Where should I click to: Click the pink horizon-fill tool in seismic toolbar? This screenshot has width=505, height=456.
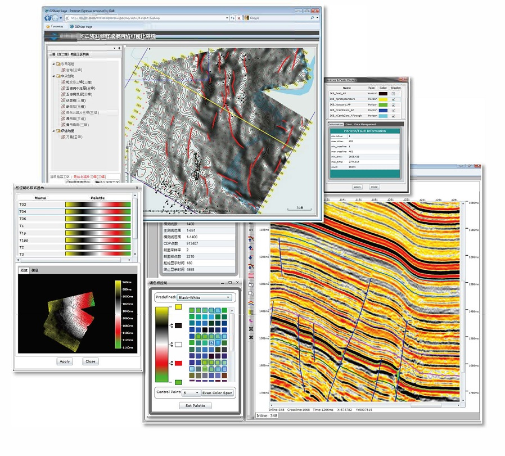[x=251, y=275]
